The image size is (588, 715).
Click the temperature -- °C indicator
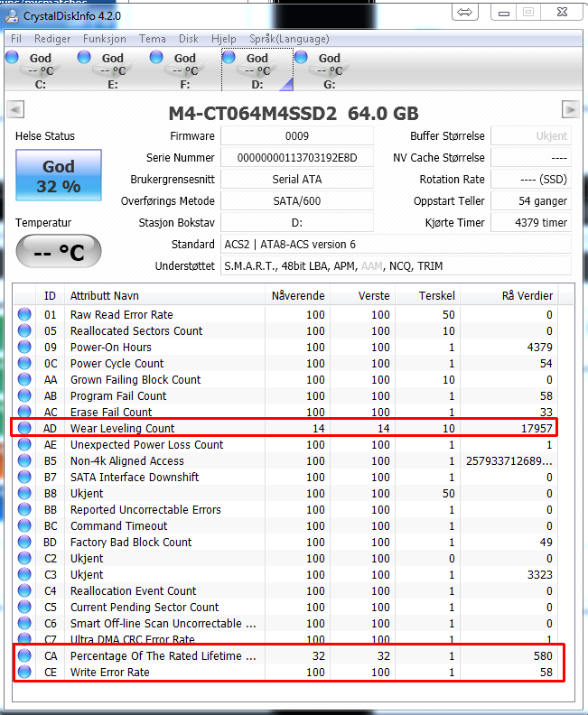point(59,251)
